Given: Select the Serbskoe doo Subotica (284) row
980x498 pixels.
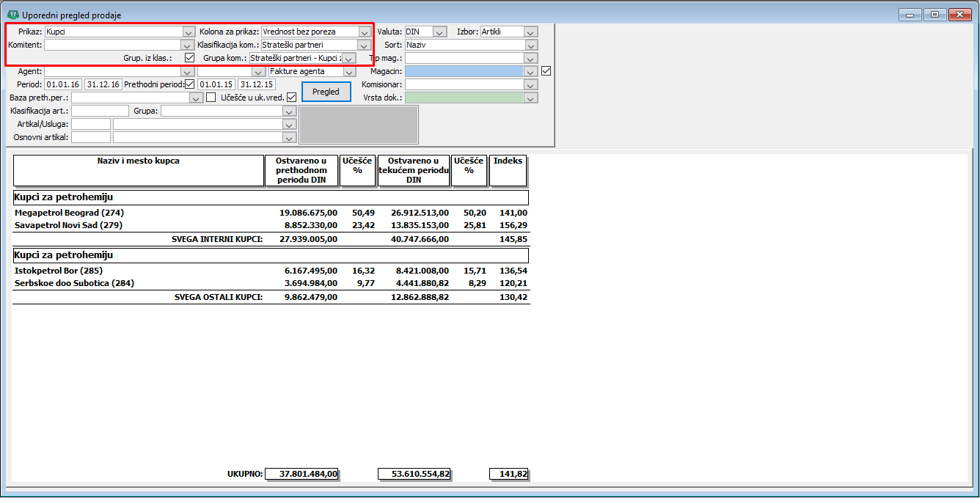Looking at the screenshot, I should (x=271, y=283).
